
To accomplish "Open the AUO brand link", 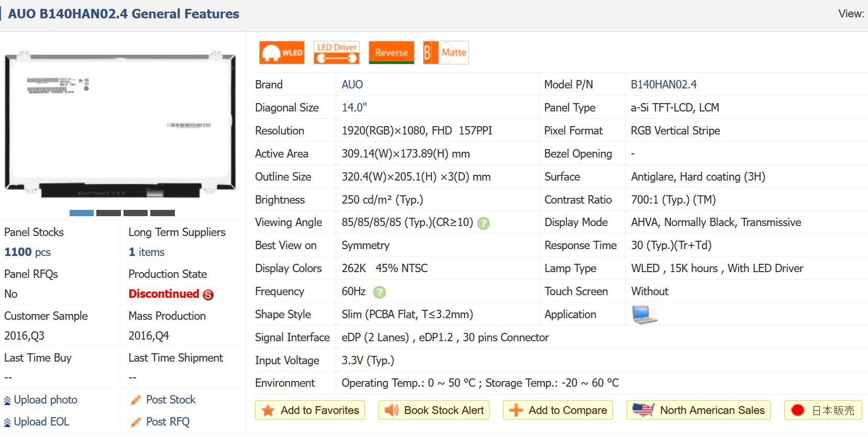I will [352, 85].
